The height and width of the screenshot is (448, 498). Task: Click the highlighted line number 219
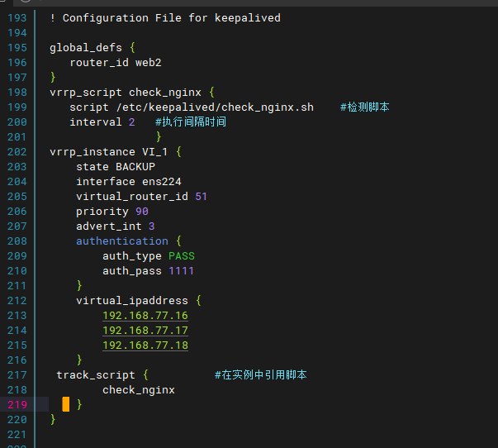17,405
